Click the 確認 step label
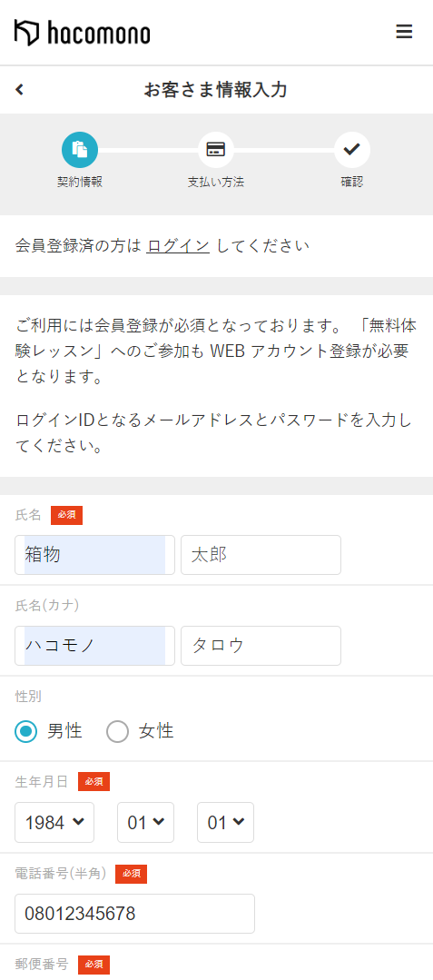The height and width of the screenshot is (980, 433). tap(352, 183)
